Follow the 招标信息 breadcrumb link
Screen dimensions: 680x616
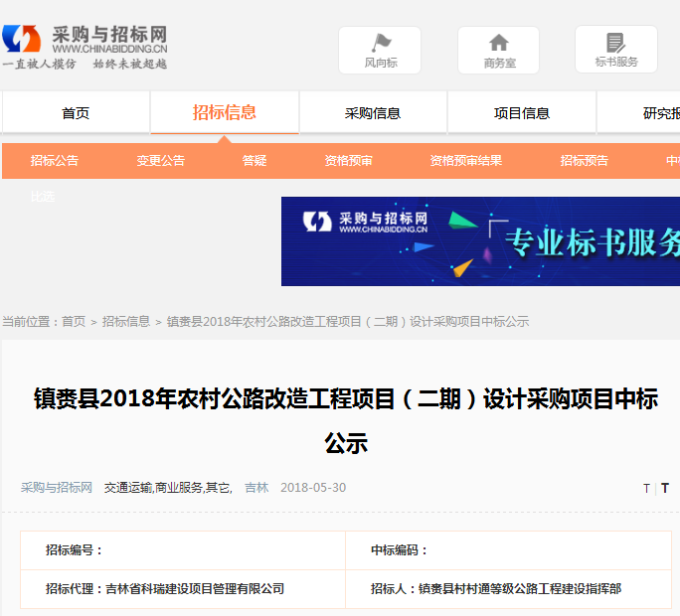tap(126, 322)
